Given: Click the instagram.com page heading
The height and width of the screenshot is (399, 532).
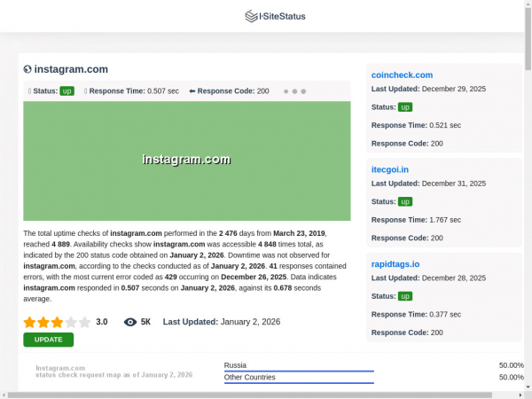Looking at the screenshot, I should (x=72, y=69).
